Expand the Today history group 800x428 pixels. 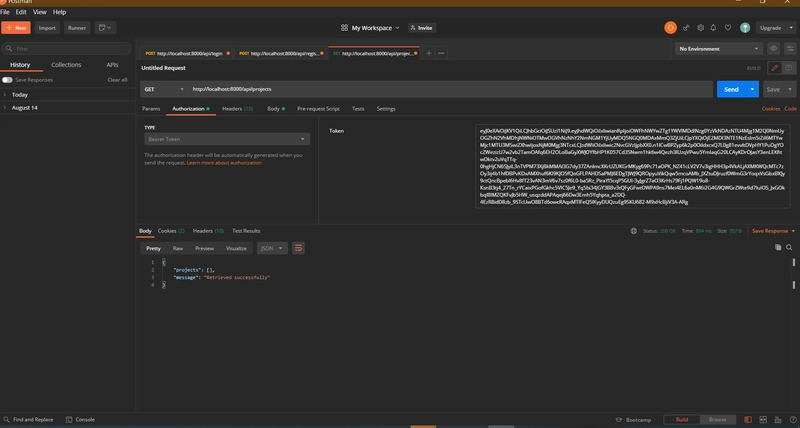pos(68,94)
